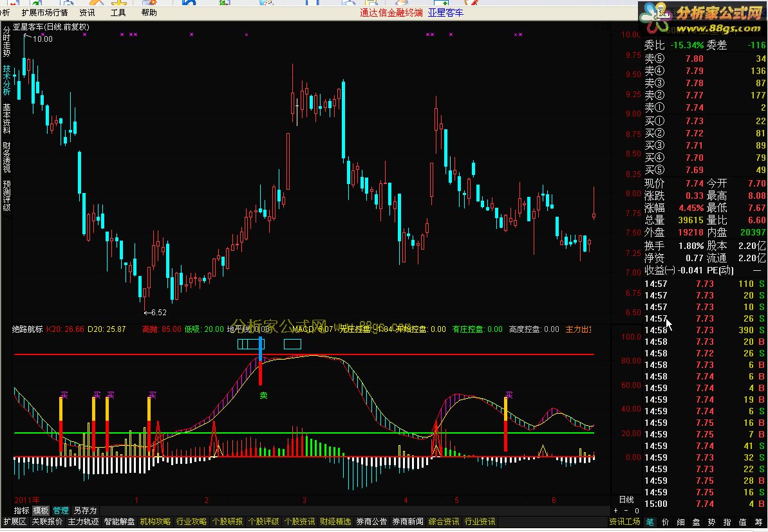Open the 财经精选 bottom tab
The height and width of the screenshot is (532, 768).
[x=335, y=522]
